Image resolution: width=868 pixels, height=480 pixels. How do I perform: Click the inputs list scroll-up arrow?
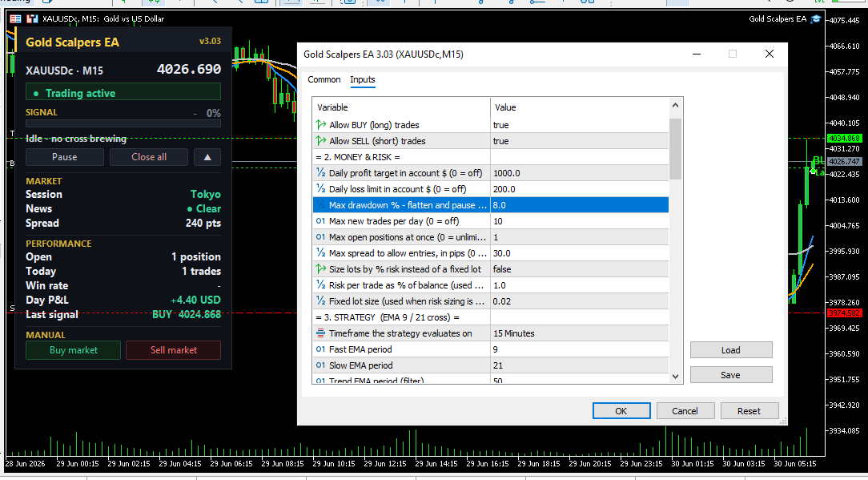tap(675, 105)
